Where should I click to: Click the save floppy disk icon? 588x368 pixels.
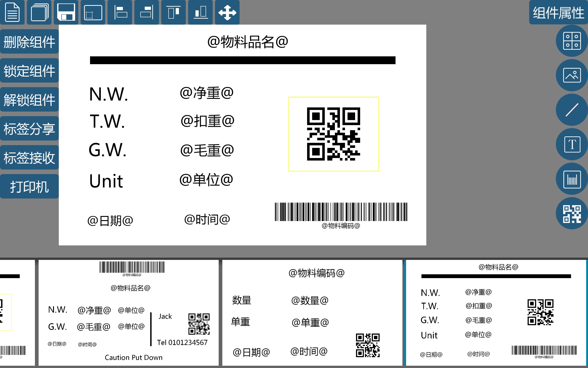coord(66,12)
